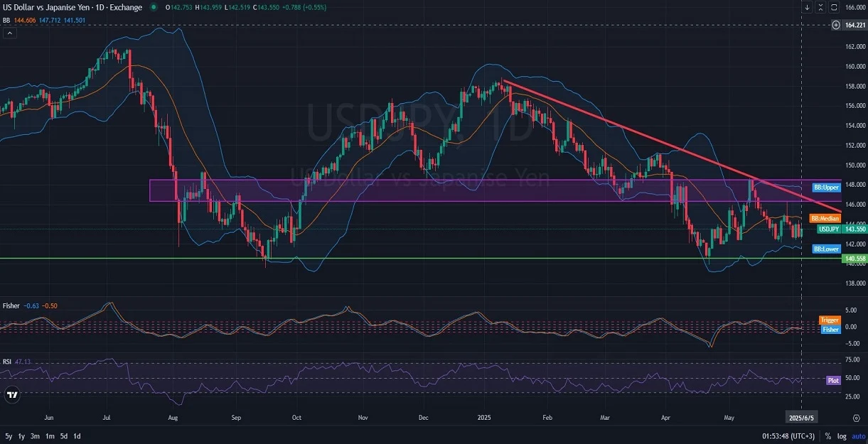This screenshot has height=444, width=868.
Task: Click the green market status dot
Action: (x=154, y=7)
